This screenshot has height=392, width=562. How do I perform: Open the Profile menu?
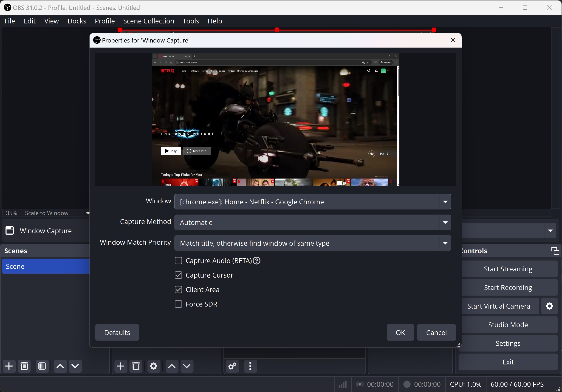coord(105,21)
